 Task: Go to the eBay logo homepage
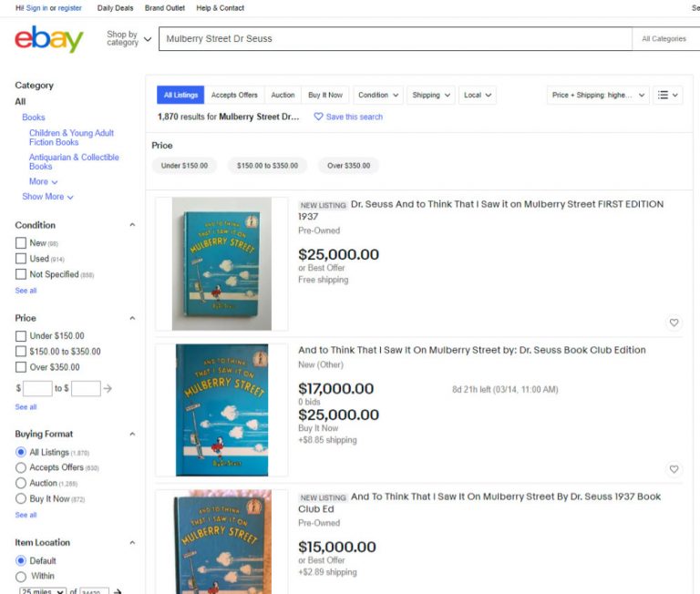tap(49, 39)
